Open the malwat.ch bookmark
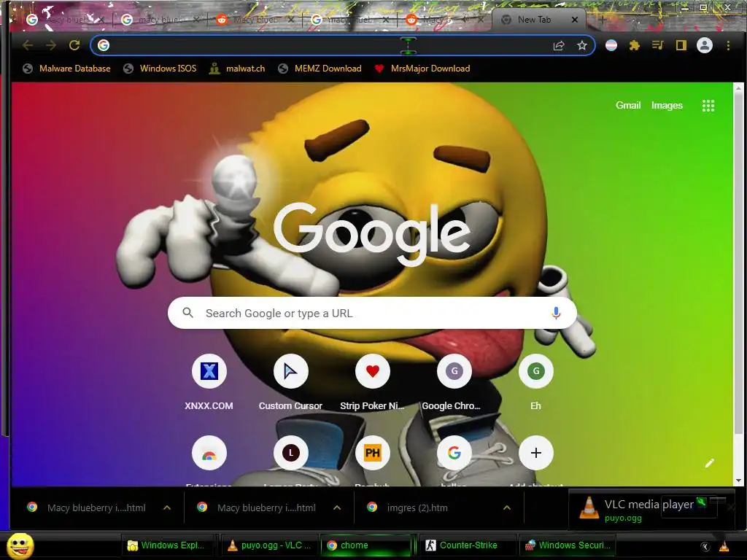This screenshot has height=560, width=747. coord(237,69)
